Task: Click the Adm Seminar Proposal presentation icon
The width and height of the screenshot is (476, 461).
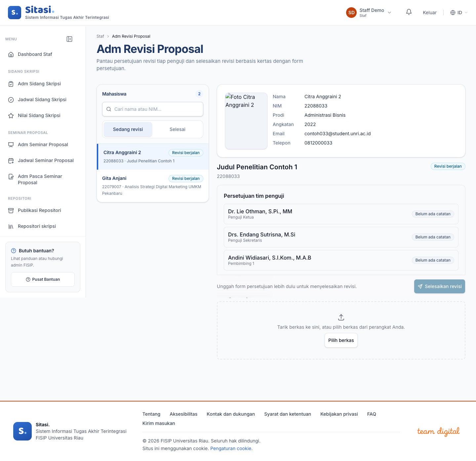Action: tap(11, 145)
